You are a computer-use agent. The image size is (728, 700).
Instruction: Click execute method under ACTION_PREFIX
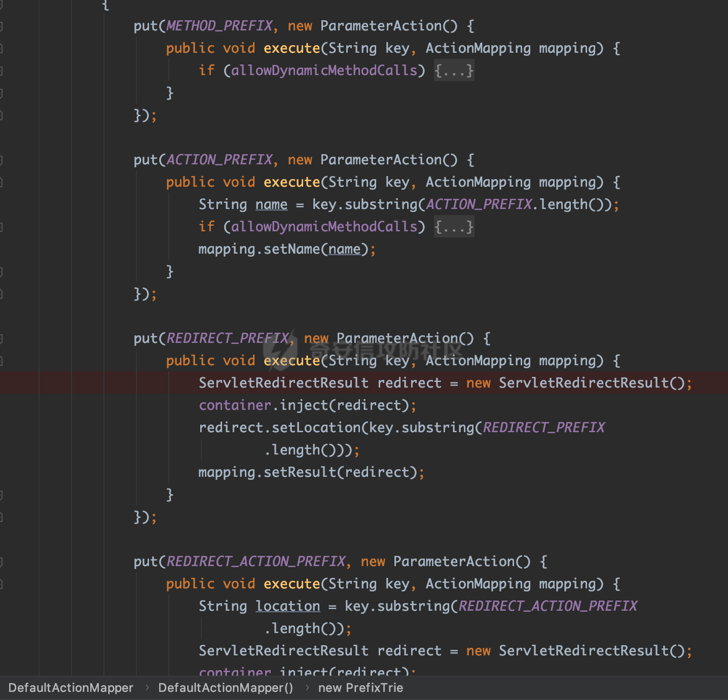pos(292,182)
